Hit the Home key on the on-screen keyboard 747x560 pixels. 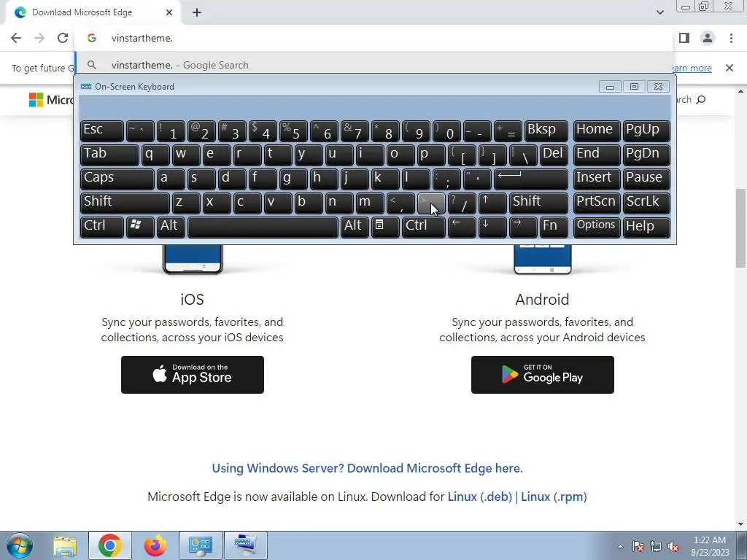[597, 131]
